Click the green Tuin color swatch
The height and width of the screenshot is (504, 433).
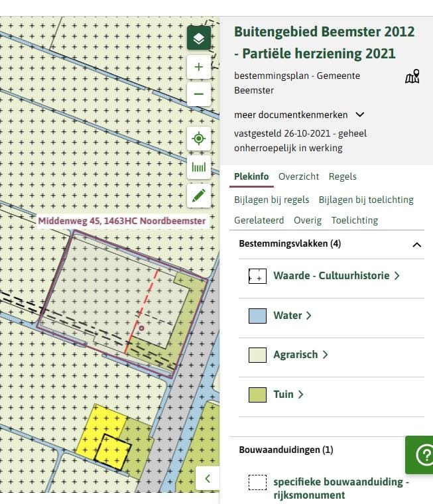click(257, 395)
